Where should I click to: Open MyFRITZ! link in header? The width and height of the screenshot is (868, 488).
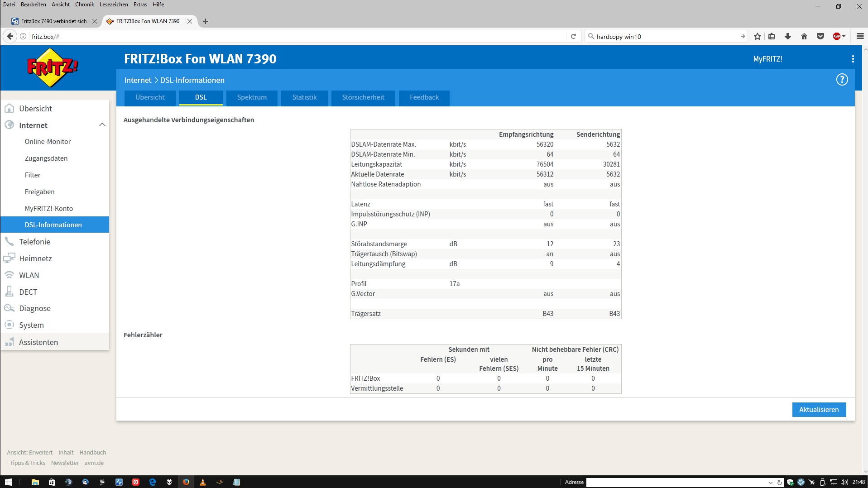coord(767,59)
